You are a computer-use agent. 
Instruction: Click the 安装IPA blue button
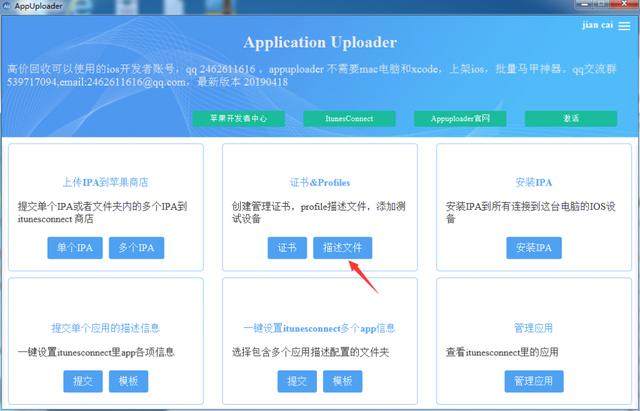534,248
